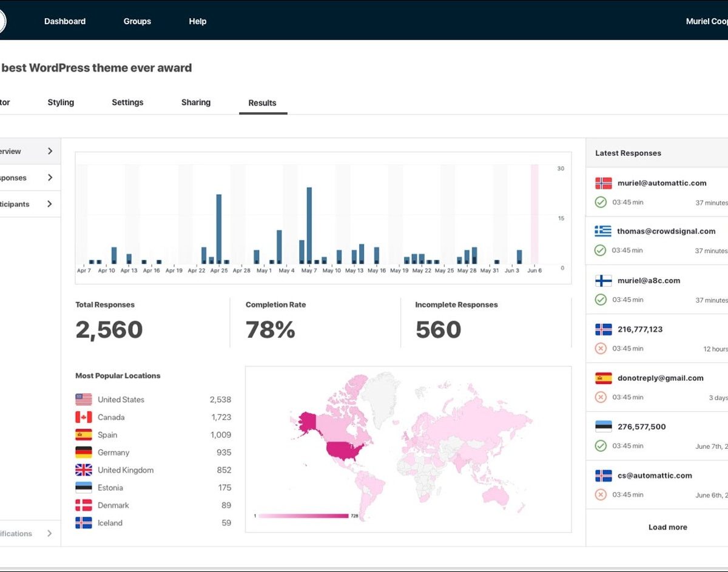Screen dimensions: 728x572
Task: Open the Help link in the header
Action: 197,21
